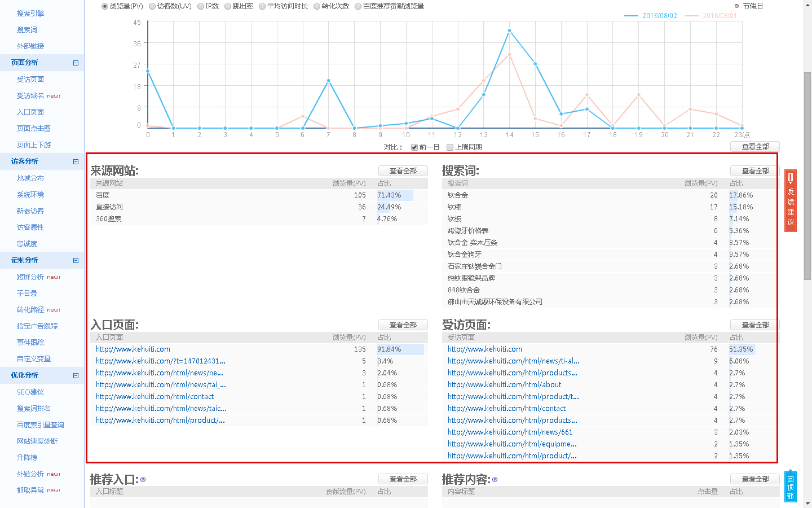Open 搜索词 in the sidebar

click(x=27, y=30)
